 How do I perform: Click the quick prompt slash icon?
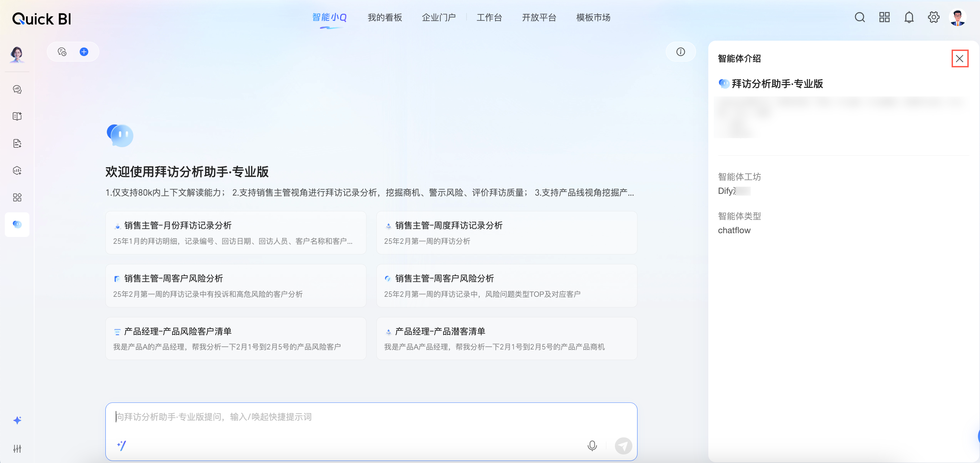pyautogui.click(x=122, y=445)
